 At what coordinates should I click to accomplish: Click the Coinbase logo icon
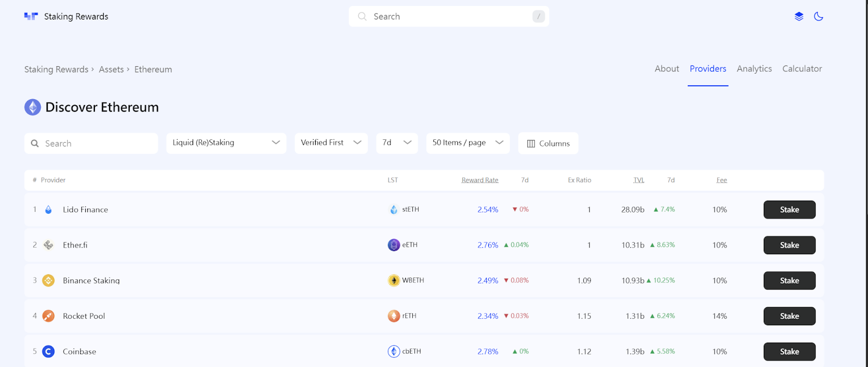(48, 351)
